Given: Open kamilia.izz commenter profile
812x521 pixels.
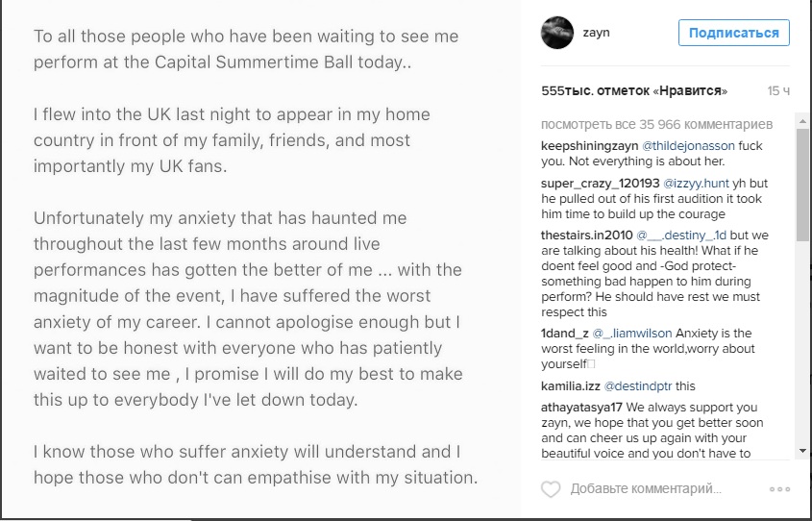Looking at the screenshot, I should point(571,385).
